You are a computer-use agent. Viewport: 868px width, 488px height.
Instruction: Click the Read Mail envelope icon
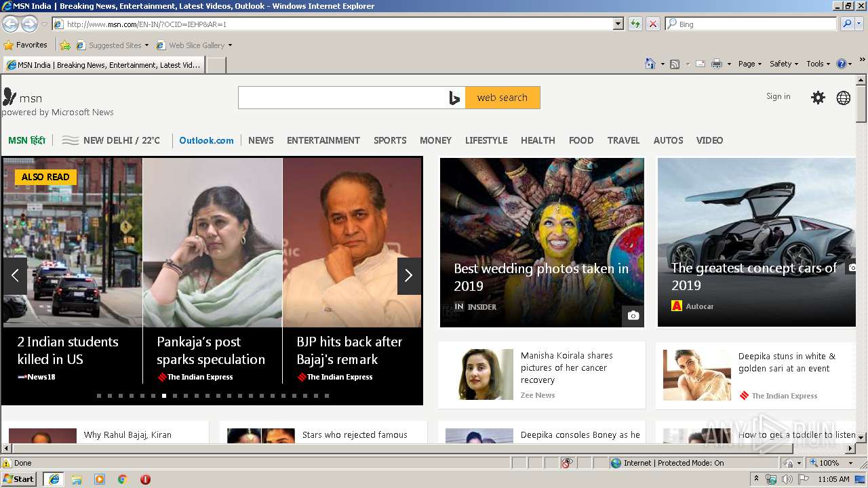[x=700, y=64]
